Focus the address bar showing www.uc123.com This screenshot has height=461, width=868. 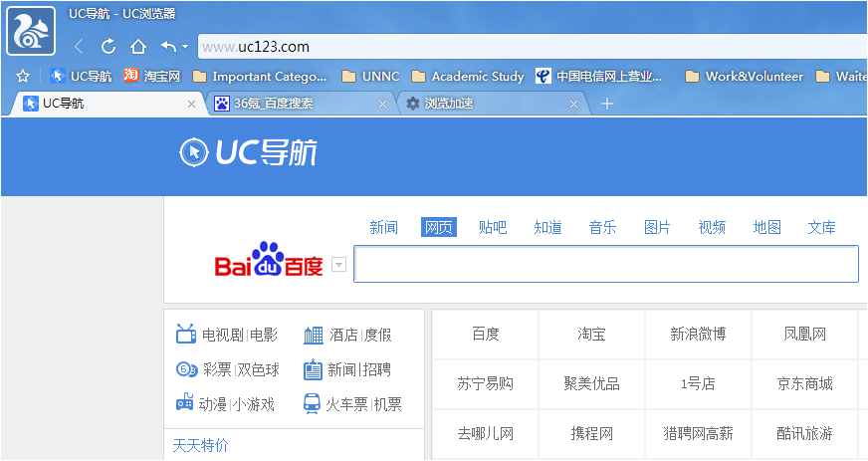pos(532,47)
